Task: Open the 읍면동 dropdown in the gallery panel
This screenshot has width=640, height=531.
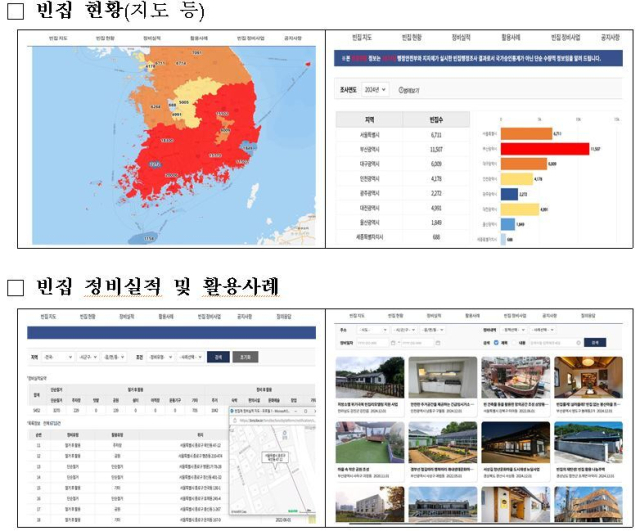Action: [433, 330]
